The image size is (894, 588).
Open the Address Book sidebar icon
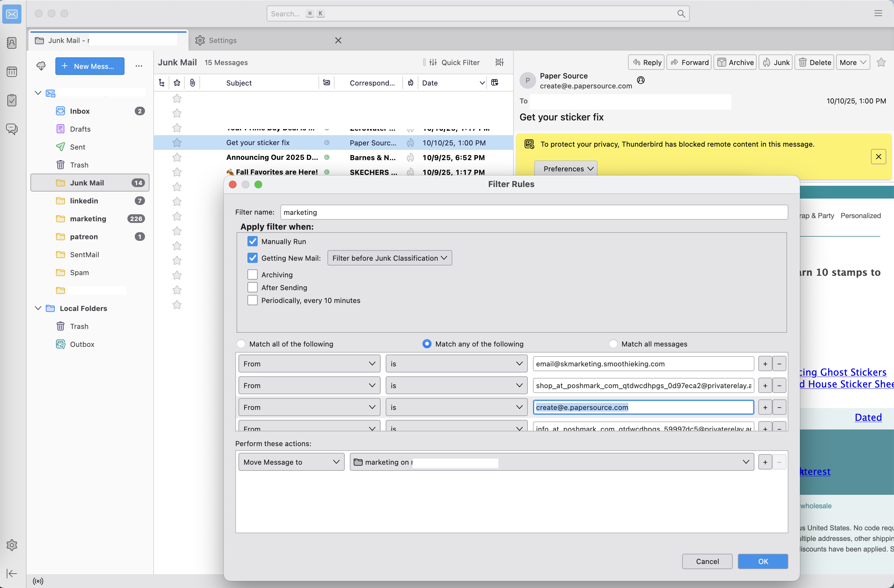coord(12,43)
